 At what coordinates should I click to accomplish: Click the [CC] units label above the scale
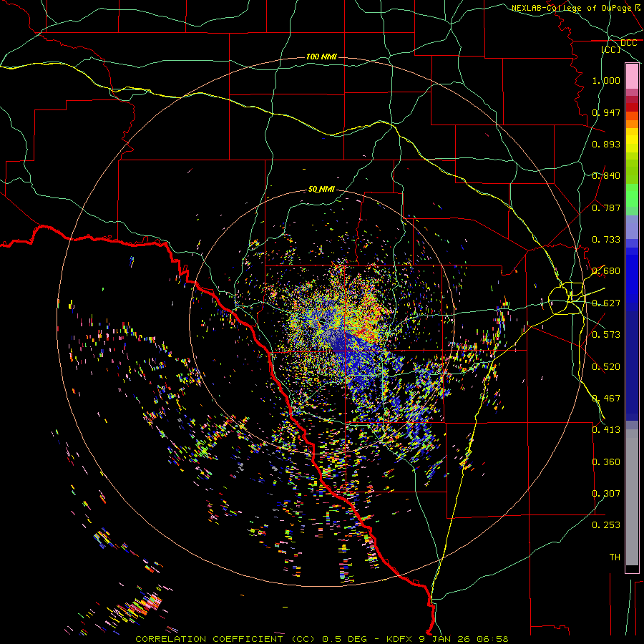tap(611, 49)
